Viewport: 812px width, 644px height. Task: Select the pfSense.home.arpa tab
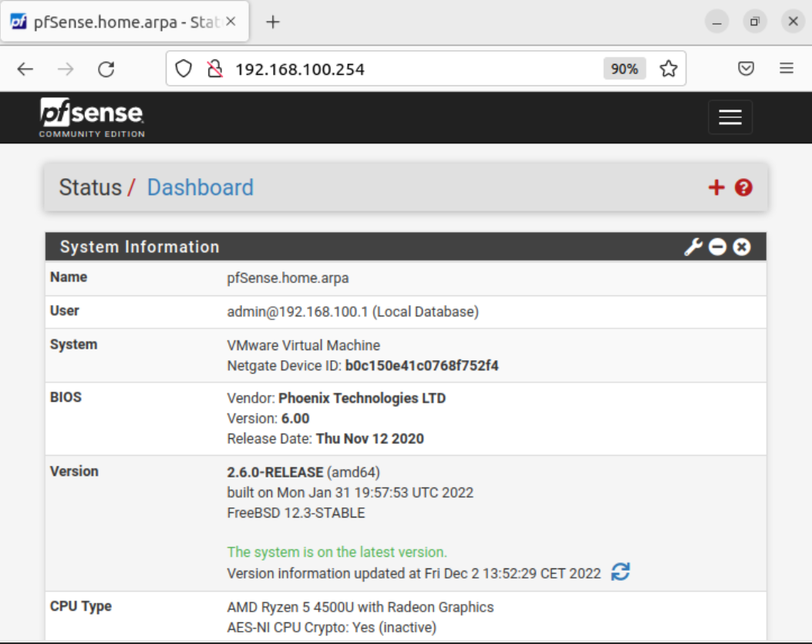[125, 22]
